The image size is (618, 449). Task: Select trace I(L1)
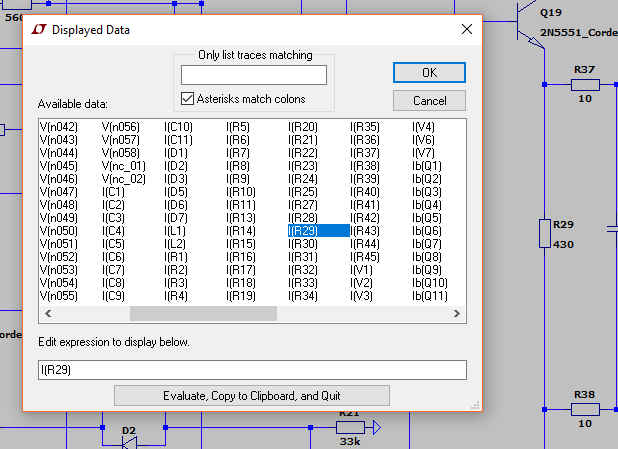(x=175, y=231)
